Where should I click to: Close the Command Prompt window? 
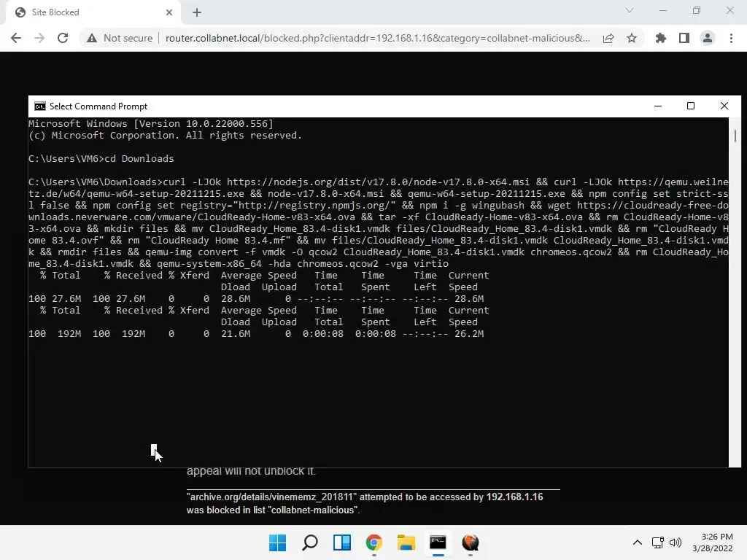[x=724, y=106]
